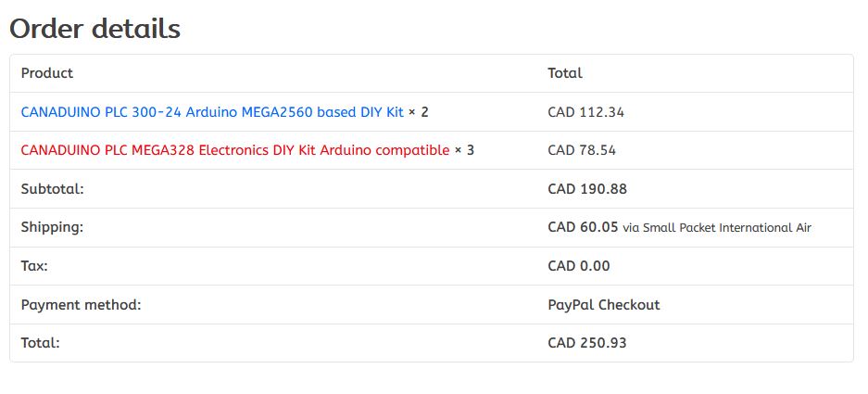Select the × 2 quantity text
Viewport: 868px width, 394px height.
419,112
